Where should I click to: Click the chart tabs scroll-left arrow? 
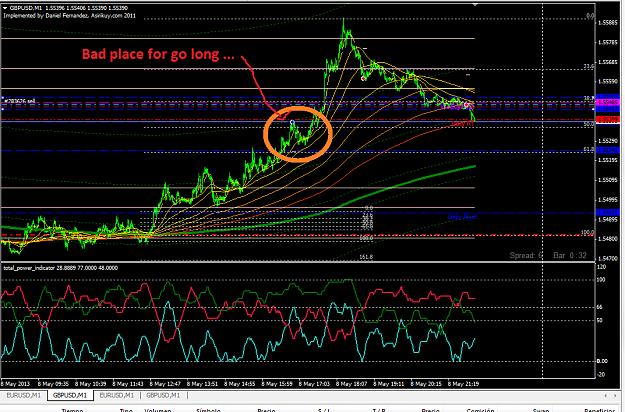click(x=605, y=395)
